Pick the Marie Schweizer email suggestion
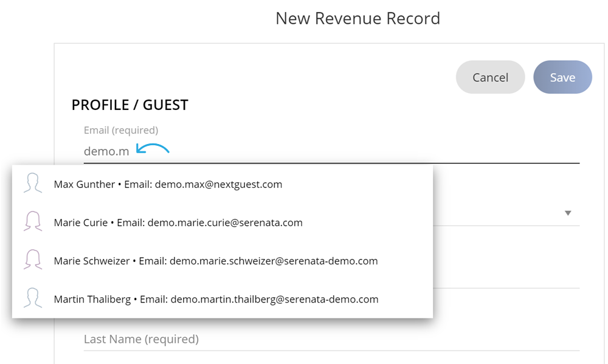This screenshot has width=608, height=364. point(223,261)
